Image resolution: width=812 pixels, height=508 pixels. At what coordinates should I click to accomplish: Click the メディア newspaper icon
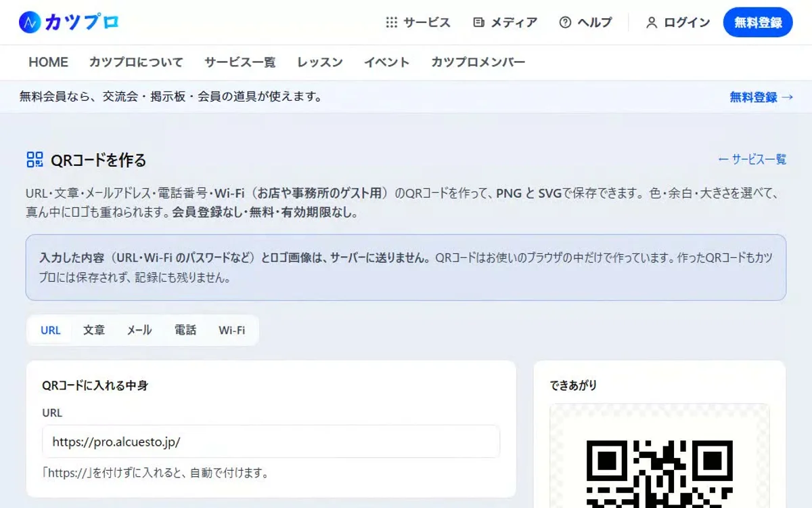click(x=479, y=22)
